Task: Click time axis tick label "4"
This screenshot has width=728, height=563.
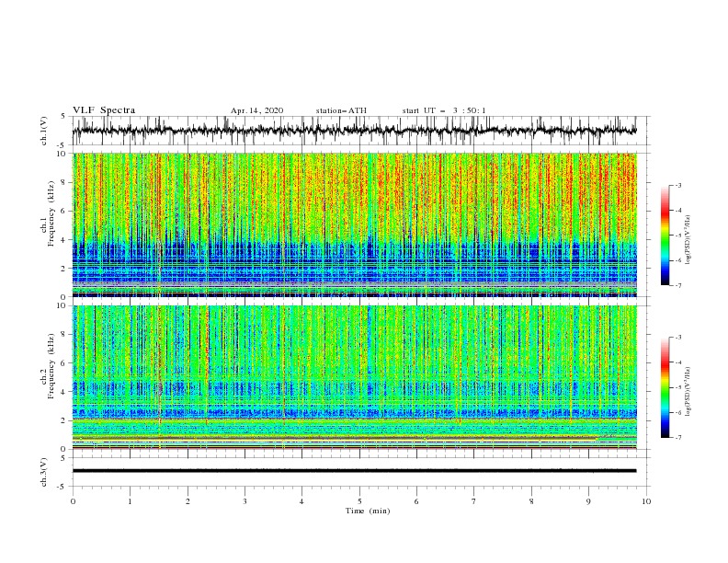Action: (x=301, y=501)
